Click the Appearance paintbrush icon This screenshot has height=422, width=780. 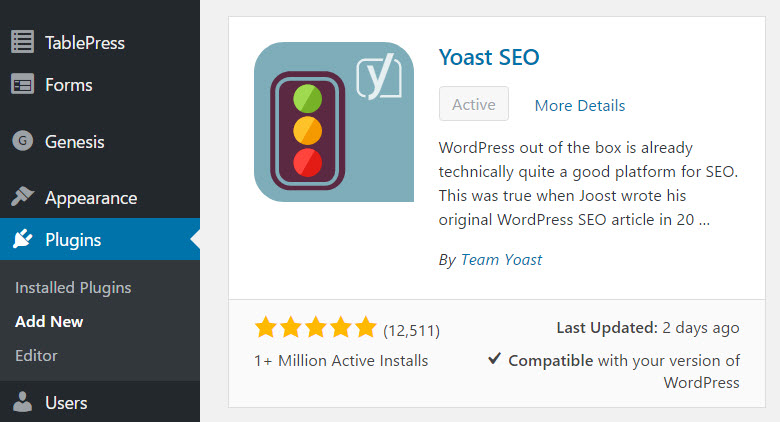(22, 197)
